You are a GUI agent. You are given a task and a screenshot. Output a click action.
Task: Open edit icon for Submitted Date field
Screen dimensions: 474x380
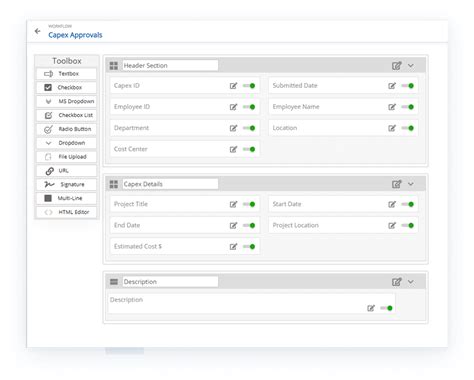(392, 86)
